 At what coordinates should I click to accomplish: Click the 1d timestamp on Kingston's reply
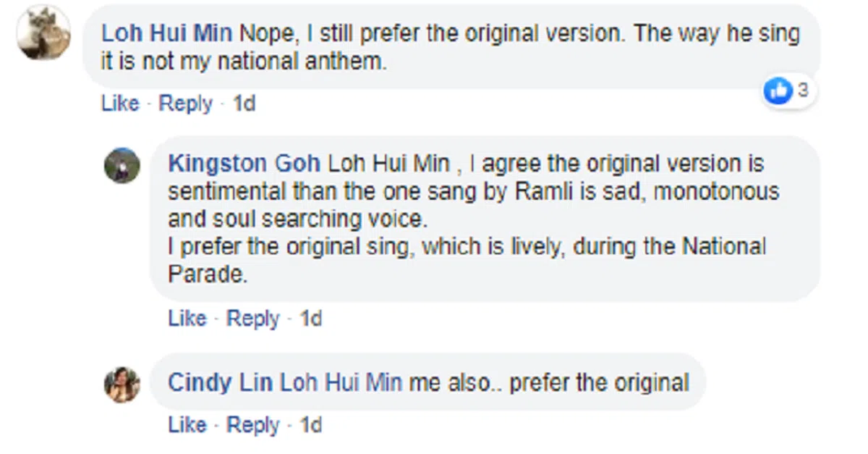(311, 319)
